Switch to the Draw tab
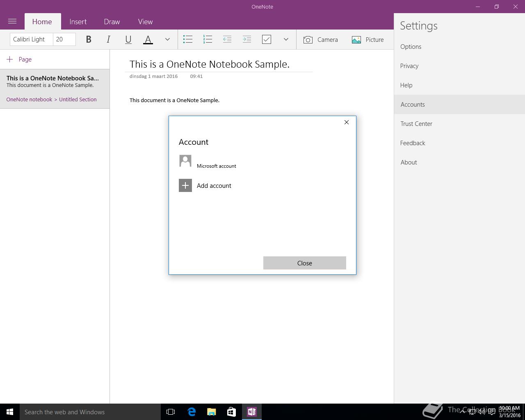The image size is (525, 420). [112, 22]
